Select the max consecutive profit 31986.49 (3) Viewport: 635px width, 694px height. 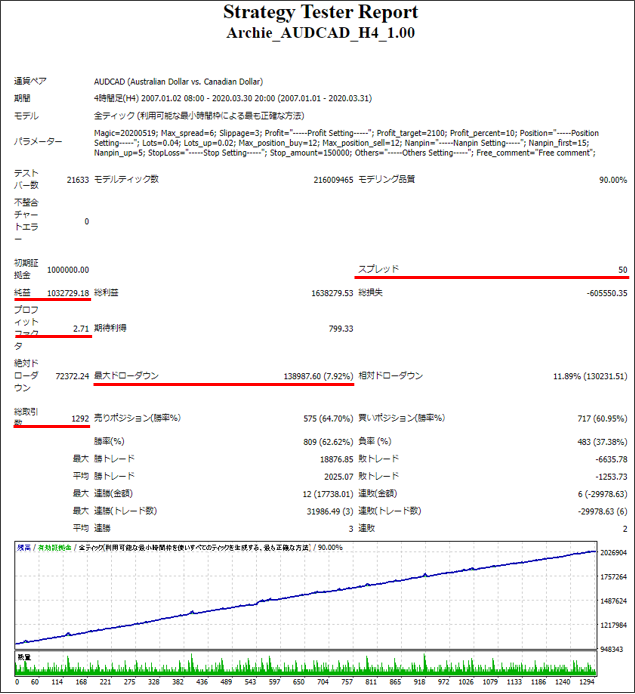[x=330, y=512]
